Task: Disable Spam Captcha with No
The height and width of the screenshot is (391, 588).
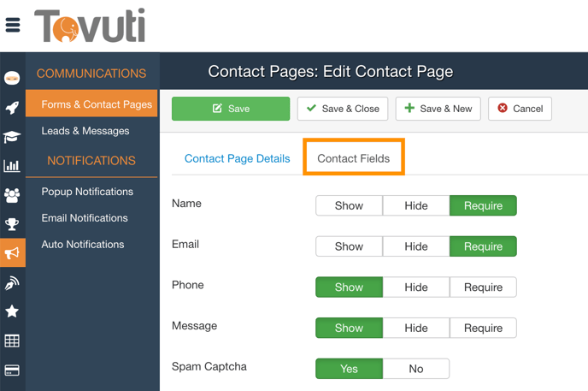Action: coord(416,369)
